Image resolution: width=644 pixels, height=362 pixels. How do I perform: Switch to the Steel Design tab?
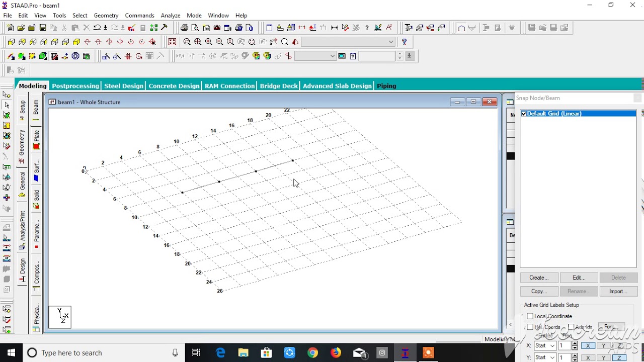124,86
